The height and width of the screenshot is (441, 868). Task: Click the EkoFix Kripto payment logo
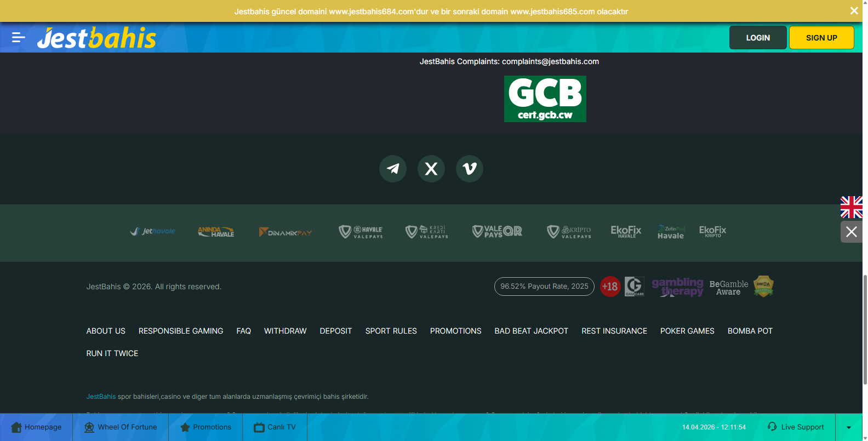712,231
